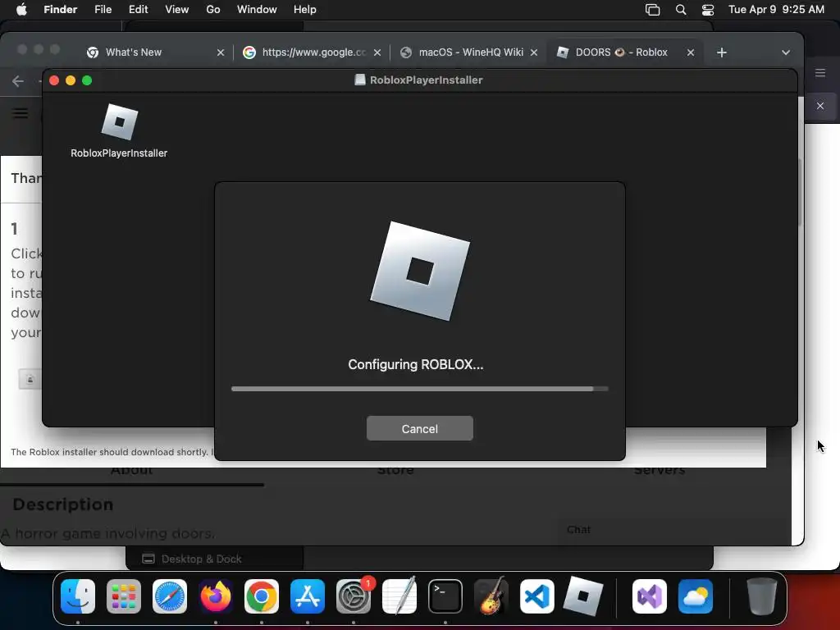This screenshot has width=840, height=630.
Task: Open Finder from the Dock
Action: coord(78,596)
